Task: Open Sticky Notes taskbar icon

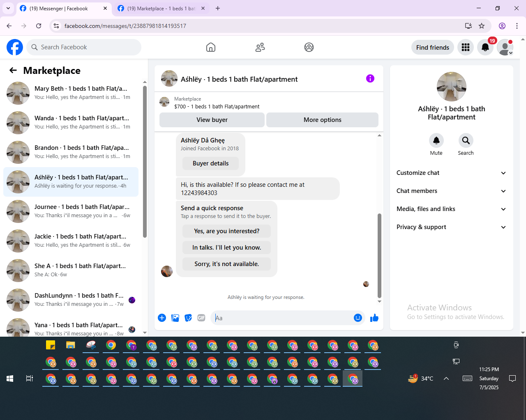Action: (x=51, y=345)
